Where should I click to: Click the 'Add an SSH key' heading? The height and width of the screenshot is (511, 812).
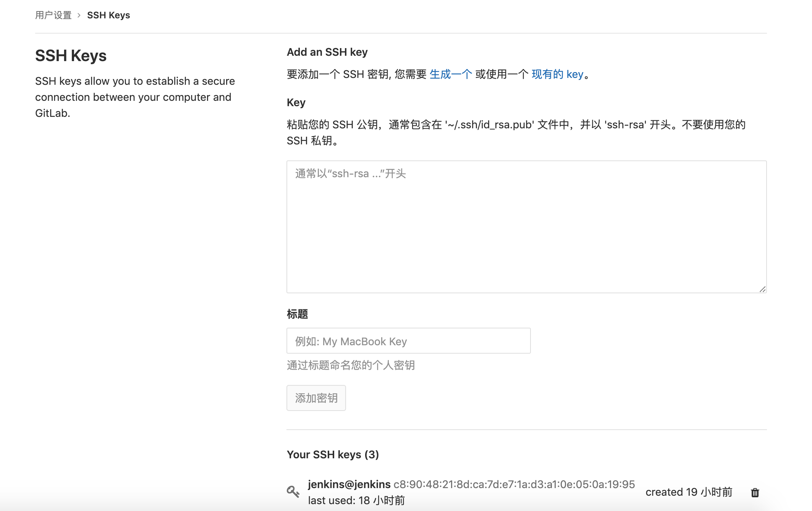pos(327,52)
